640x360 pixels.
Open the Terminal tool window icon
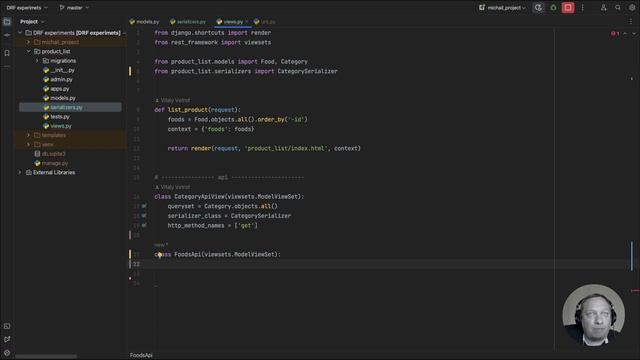pyautogui.click(x=7, y=326)
